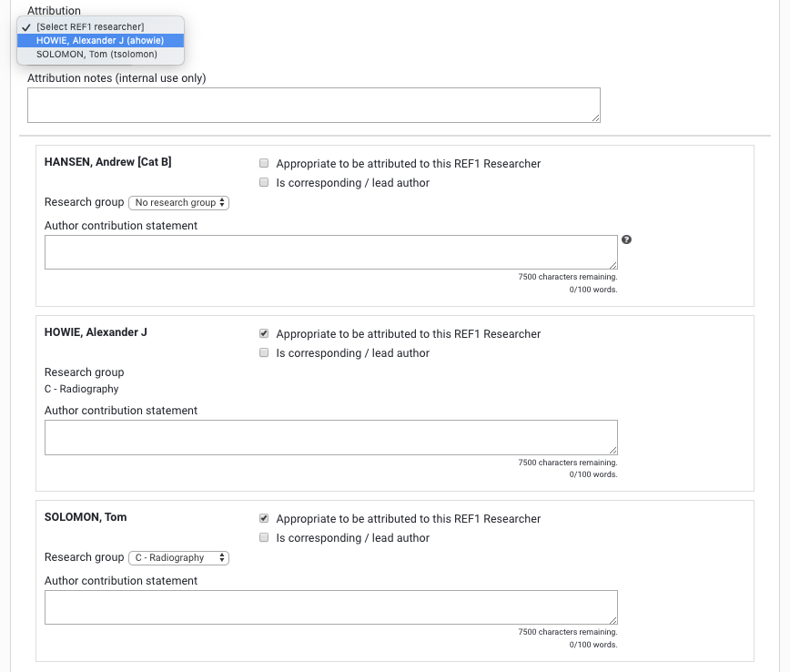Image resolution: width=790 pixels, height=672 pixels.
Task: Click resize grip on HOWIE contribution statement
Action: coord(613,449)
